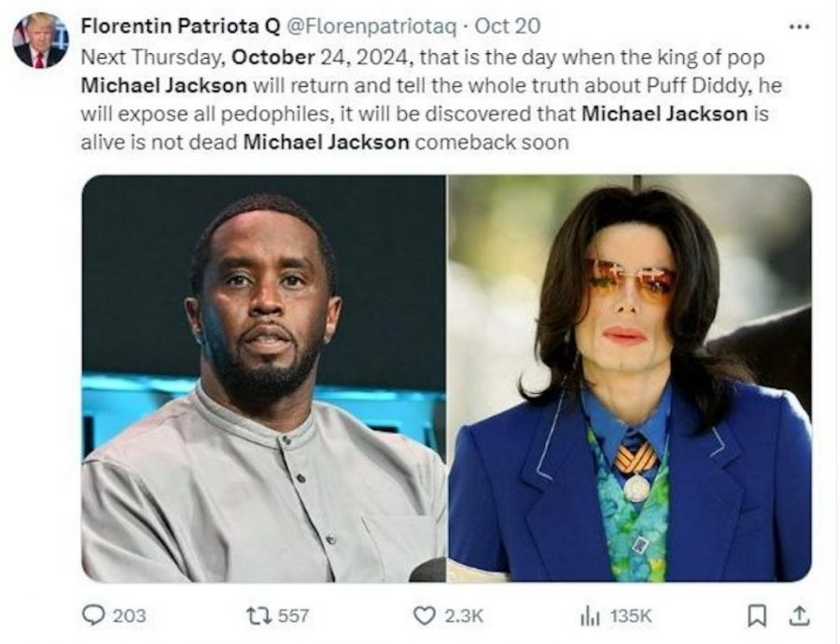Like the post with the heart icon
840x644 pixels.
click(424, 615)
